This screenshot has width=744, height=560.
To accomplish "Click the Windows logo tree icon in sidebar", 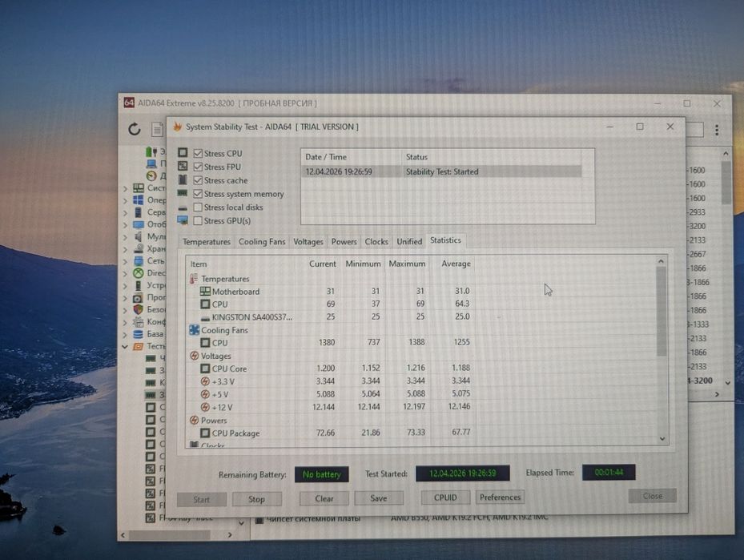I will pos(138,199).
